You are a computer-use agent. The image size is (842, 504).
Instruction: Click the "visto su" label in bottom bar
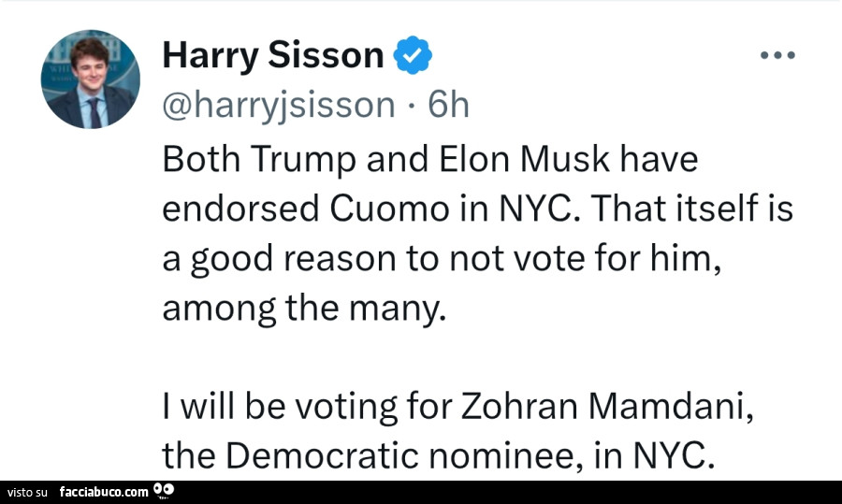(27, 492)
